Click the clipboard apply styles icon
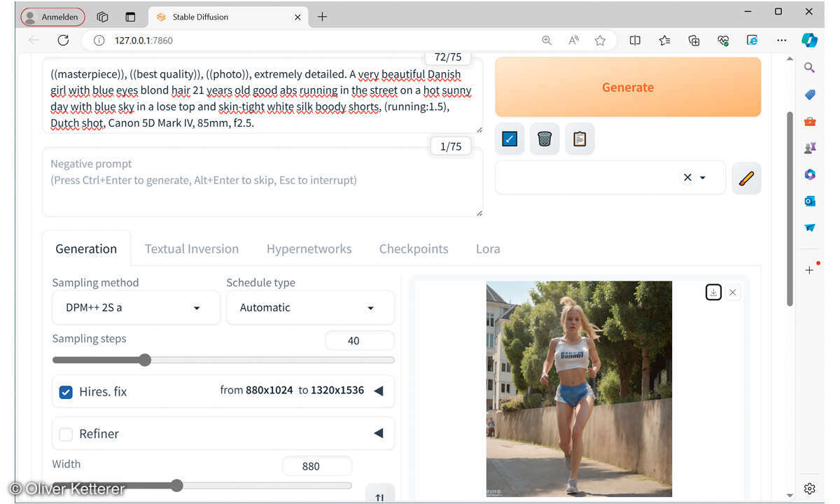Screen dimensions: 840x504 [580, 139]
